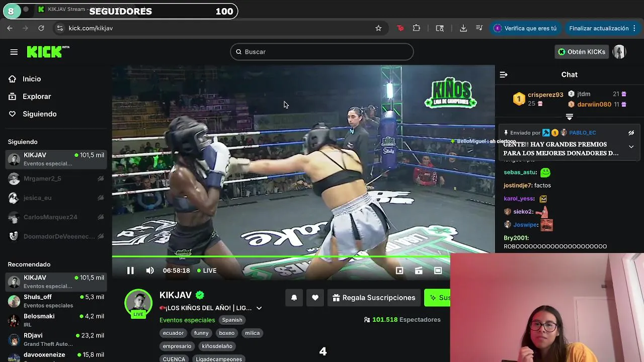Image resolution: width=644 pixels, height=362 pixels.
Task: Open recommended channel RDjavi
Action: tap(56, 339)
